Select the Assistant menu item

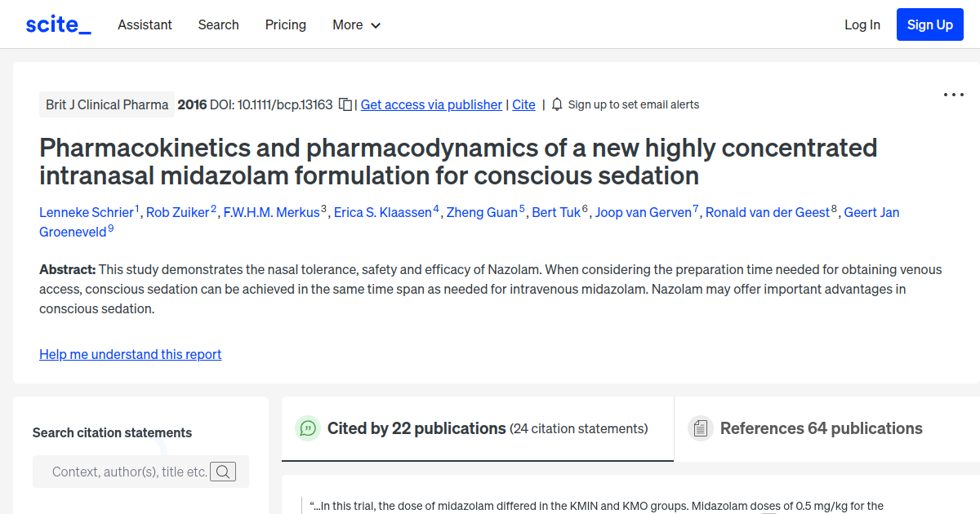pyautogui.click(x=145, y=24)
